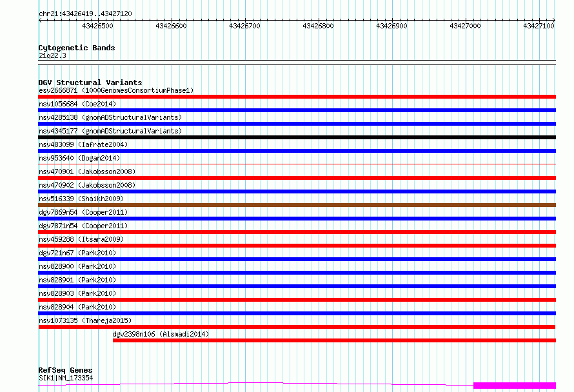Select dgv2398n106 (Alsmadi2014) label

[x=161, y=334]
